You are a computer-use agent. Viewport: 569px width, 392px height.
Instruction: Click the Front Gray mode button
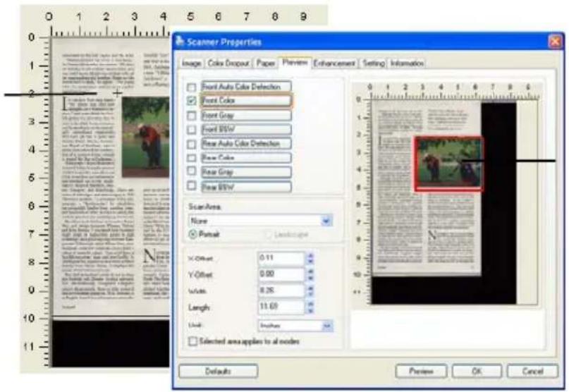click(x=246, y=116)
